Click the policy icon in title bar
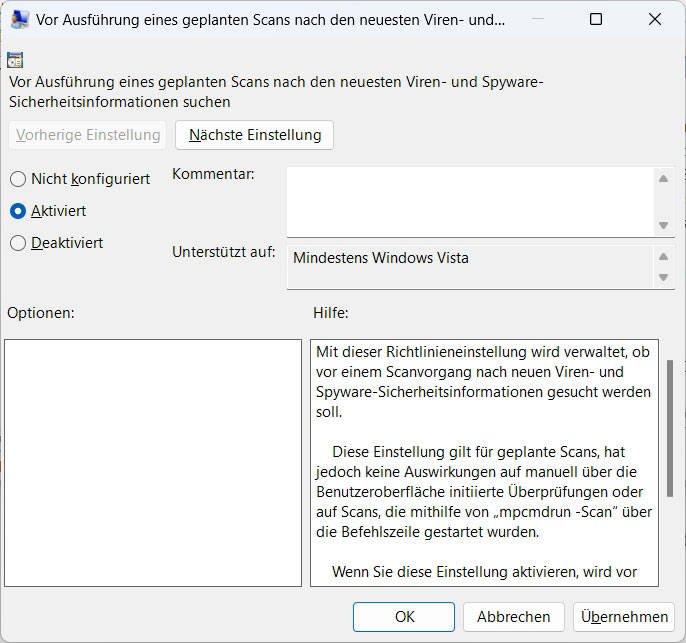The image size is (686, 643). tap(18, 19)
